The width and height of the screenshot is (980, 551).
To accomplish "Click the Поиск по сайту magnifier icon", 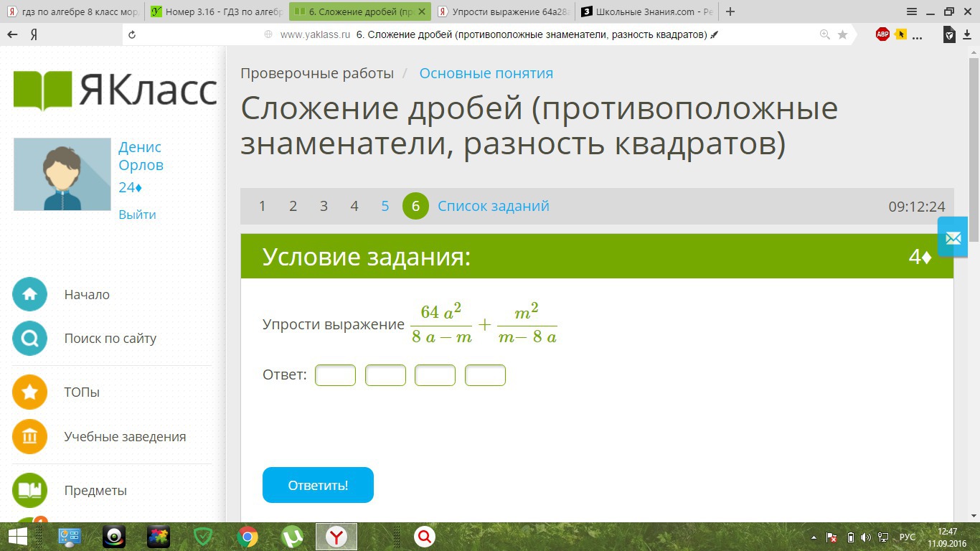I will [x=29, y=339].
